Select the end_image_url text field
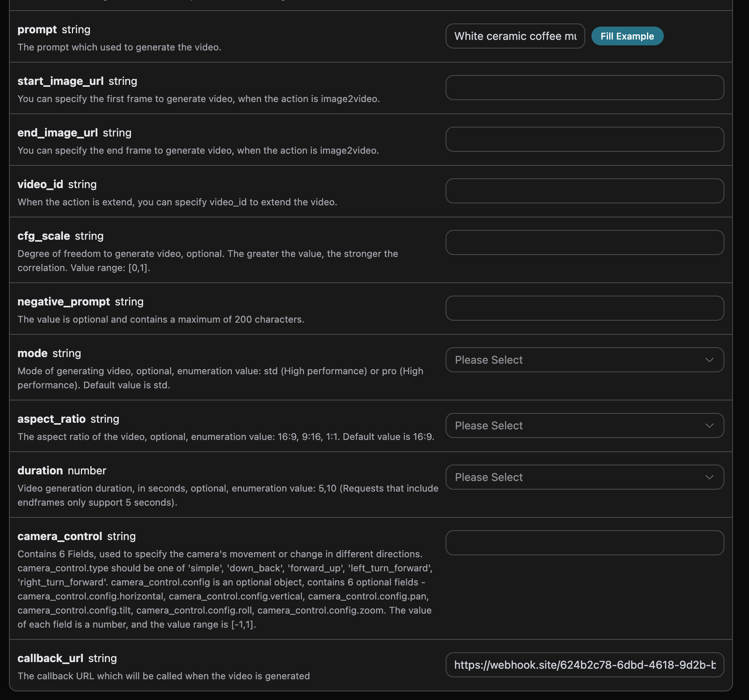749x700 pixels. (x=584, y=139)
